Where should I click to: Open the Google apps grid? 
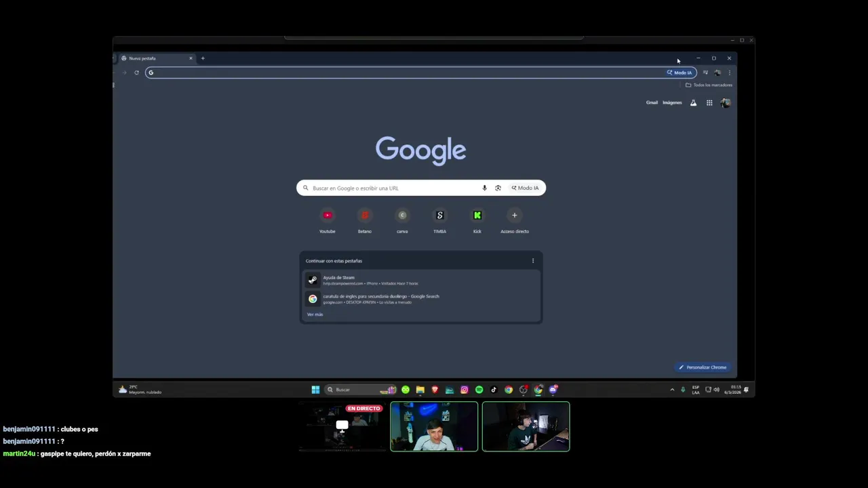pos(709,103)
